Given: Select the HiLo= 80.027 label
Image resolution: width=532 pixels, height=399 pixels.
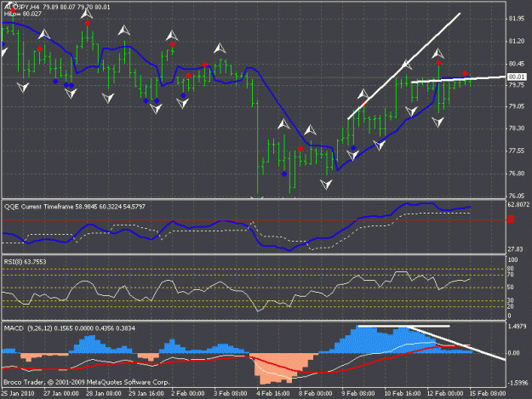Looking at the screenshot, I should tap(23, 14).
